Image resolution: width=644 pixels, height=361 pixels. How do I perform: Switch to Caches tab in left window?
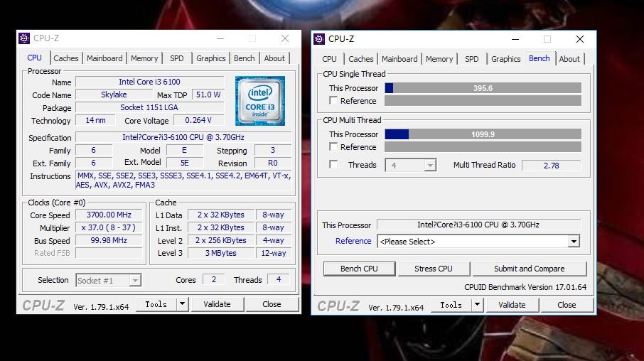(65, 58)
